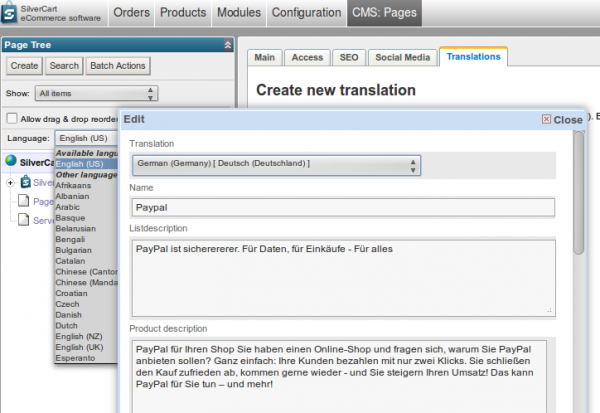Select Arabic in language list
600x413 pixels.
[x=86, y=207]
